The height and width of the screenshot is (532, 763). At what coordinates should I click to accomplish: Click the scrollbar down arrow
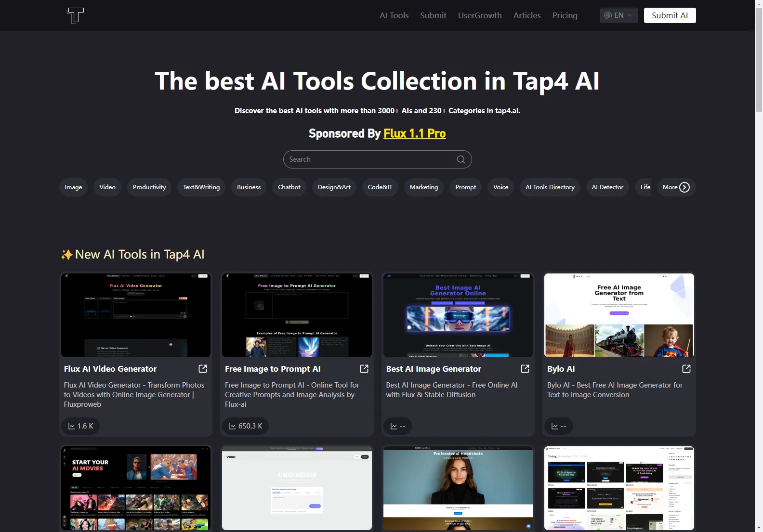coord(759,528)
